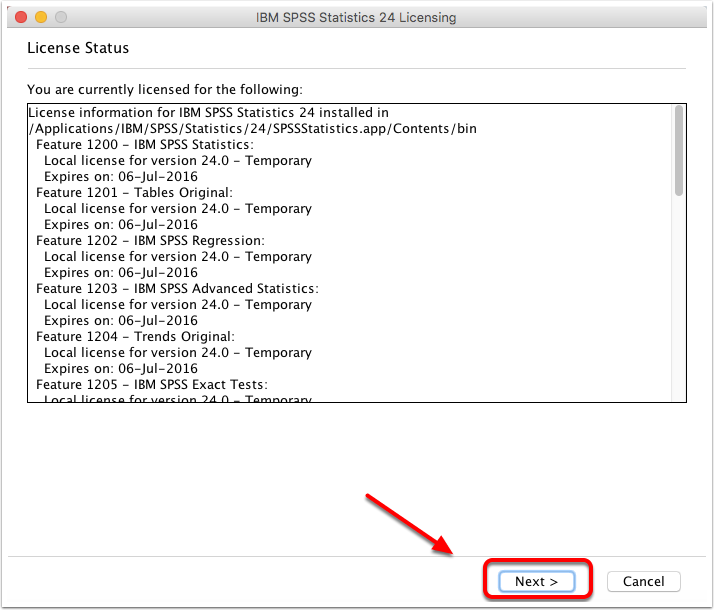The image size is (714, 610).
Task: Click the 'License Status' heading
Action: tap(78, 48)
